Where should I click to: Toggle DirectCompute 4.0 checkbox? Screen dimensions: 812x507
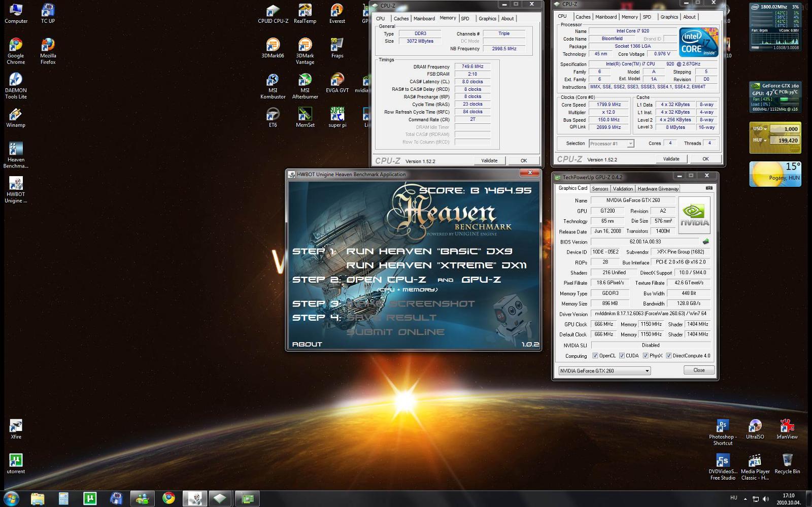(x=669, y=356)
